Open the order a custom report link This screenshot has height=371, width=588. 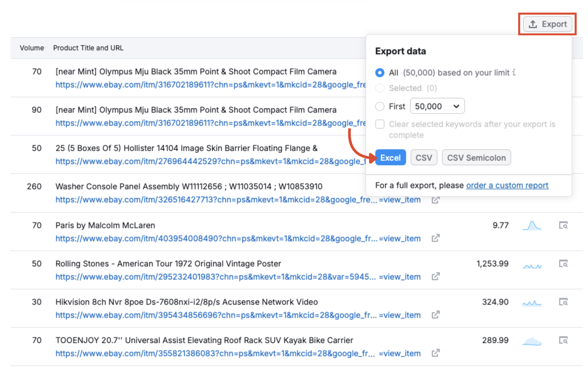click(x=507, y=185)
